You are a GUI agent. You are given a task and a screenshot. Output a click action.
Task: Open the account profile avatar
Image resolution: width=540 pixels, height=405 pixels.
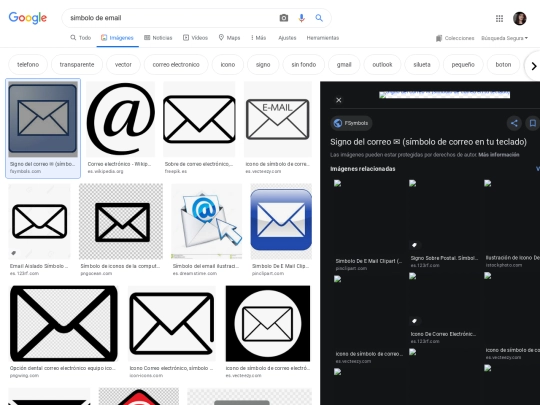(520, 19)
